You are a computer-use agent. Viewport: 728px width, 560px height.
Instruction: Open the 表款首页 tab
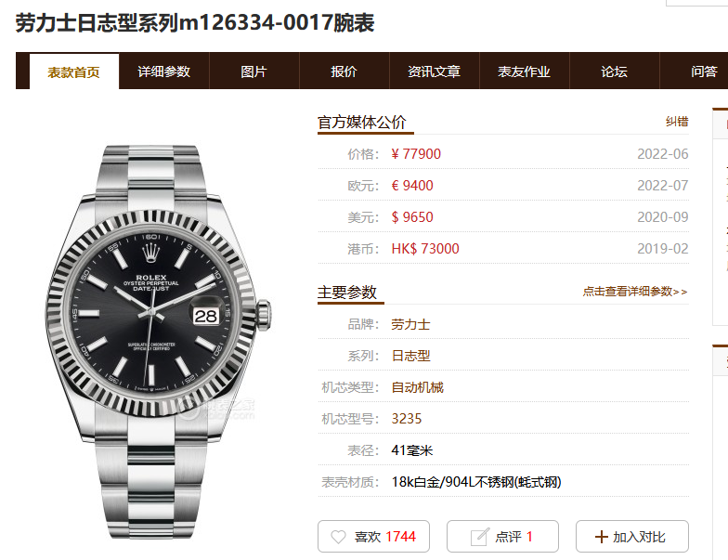coord(74,72)
